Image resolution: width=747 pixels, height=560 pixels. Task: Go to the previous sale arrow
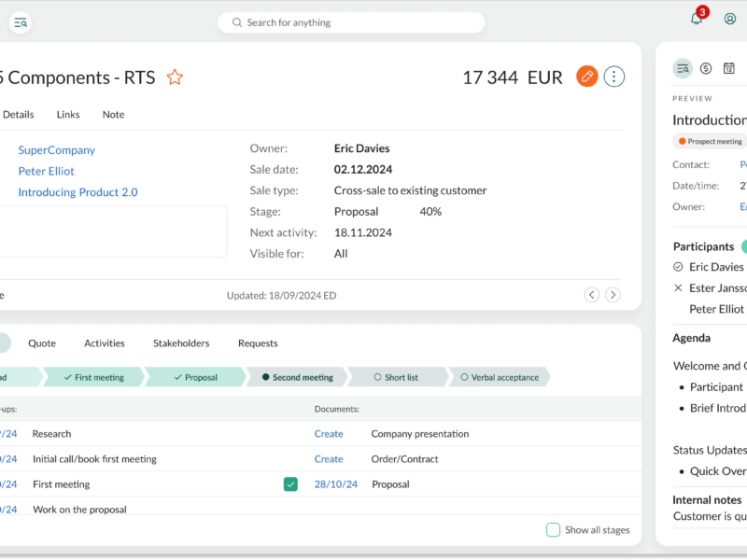(591, 295)
